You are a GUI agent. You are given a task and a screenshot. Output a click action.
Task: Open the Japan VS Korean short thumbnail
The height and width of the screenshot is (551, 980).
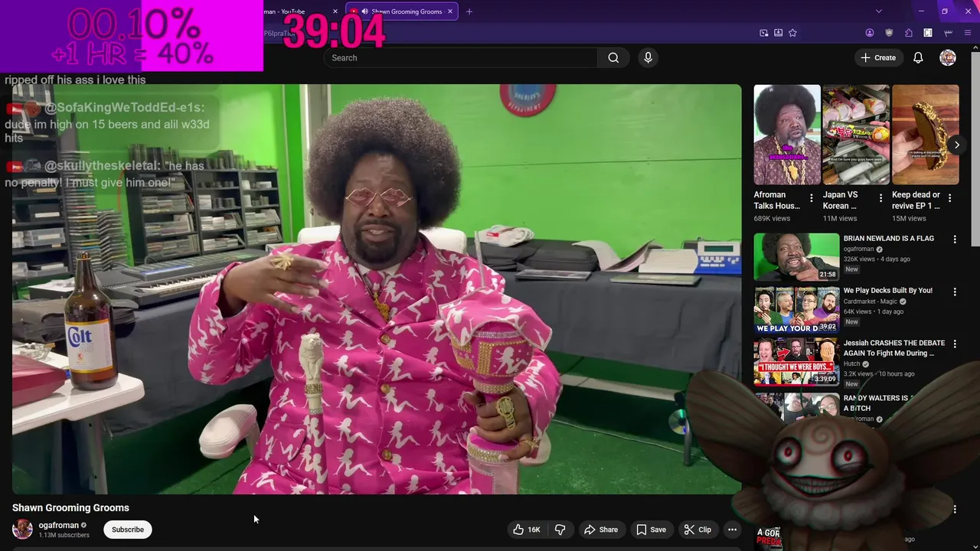click(x=856, y=135)
